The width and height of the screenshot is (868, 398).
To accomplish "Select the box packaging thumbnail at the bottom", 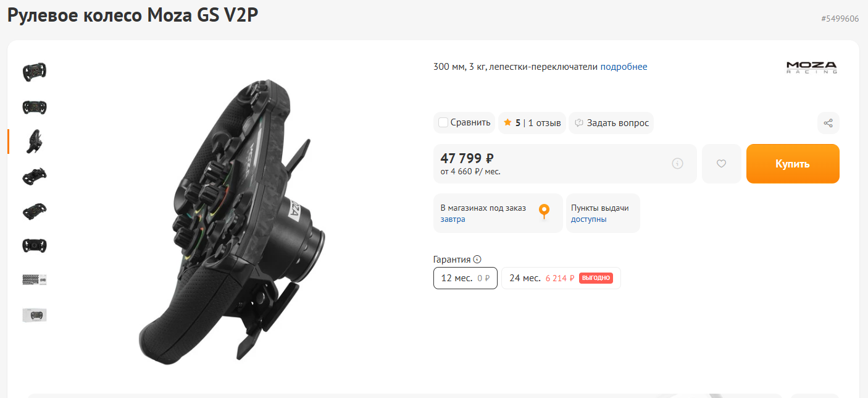I will point(35,315).
